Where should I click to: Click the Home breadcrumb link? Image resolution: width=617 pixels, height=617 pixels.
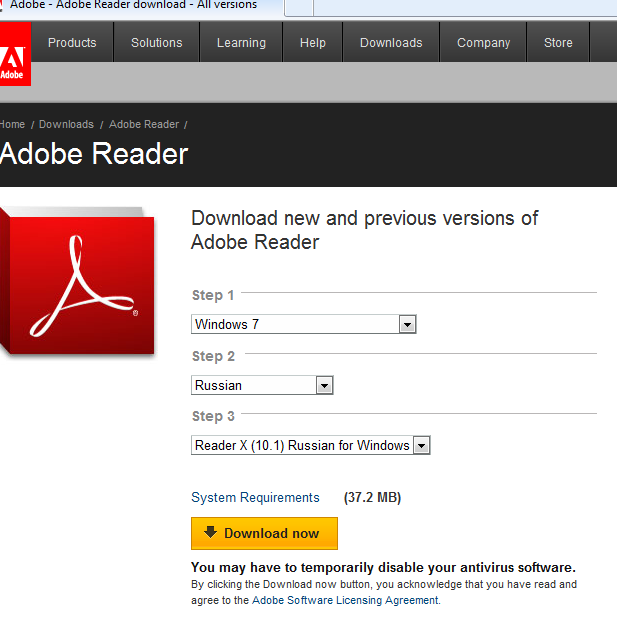[x=12, y=124]
